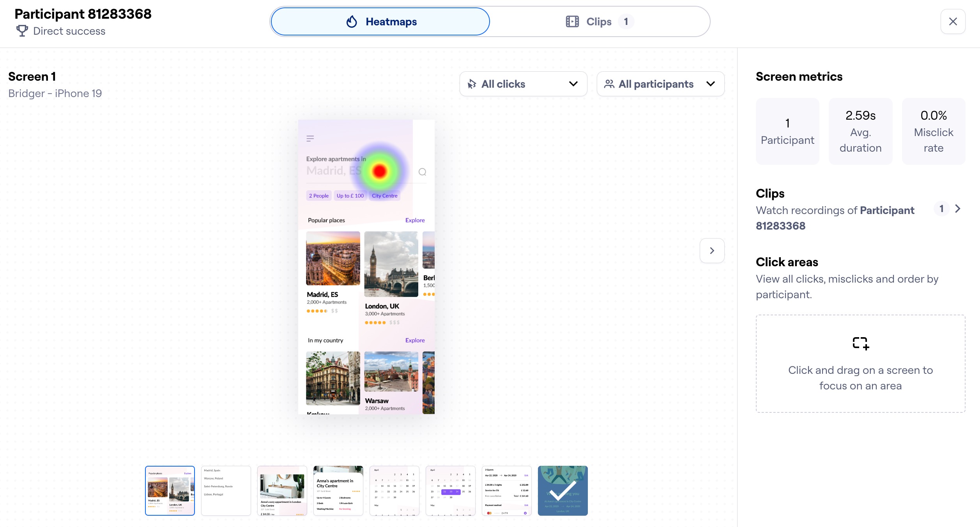Open clips recordings chevron arrow
This screenshot has width=980, height=527.
(x=958, y=209)
